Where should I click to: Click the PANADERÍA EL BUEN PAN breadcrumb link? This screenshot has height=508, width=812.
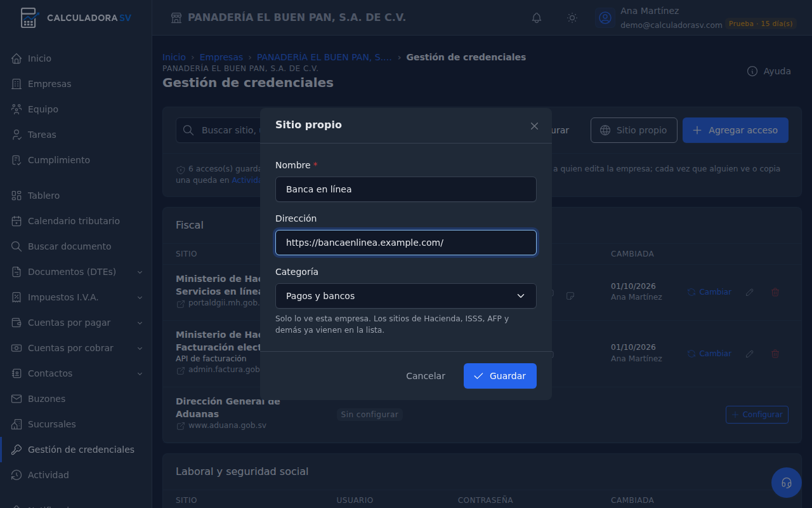(x=324, y=57)
